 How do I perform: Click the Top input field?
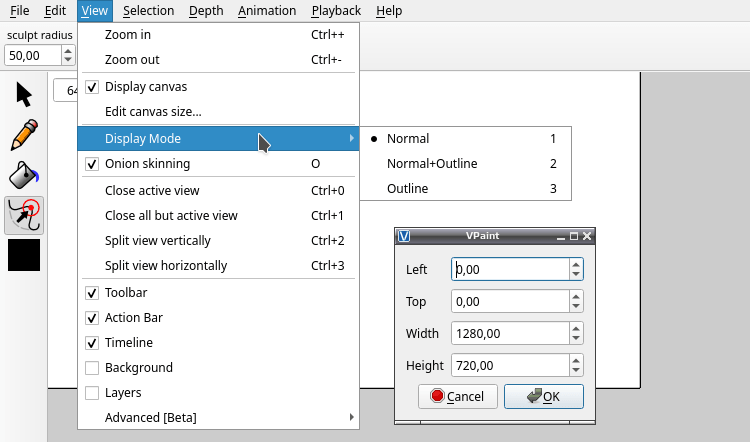click(510, 301)
